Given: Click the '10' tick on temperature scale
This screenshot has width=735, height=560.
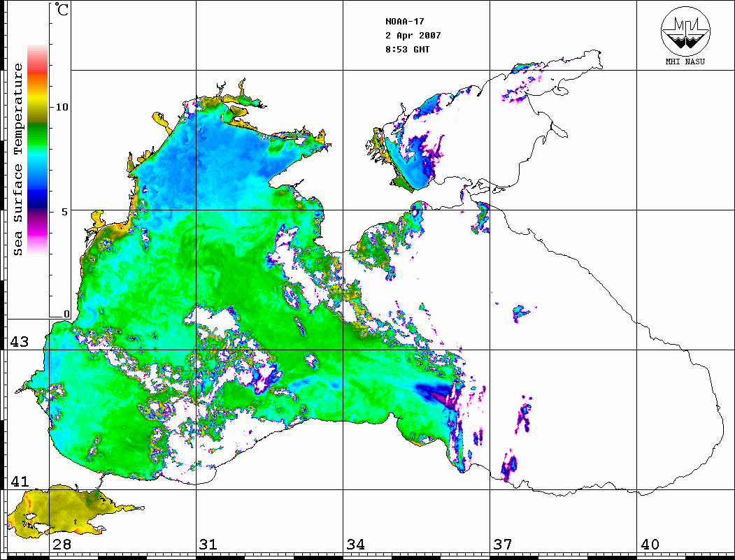Looking at the screenshot, I should pyautogui.click(x=62, y=107).
